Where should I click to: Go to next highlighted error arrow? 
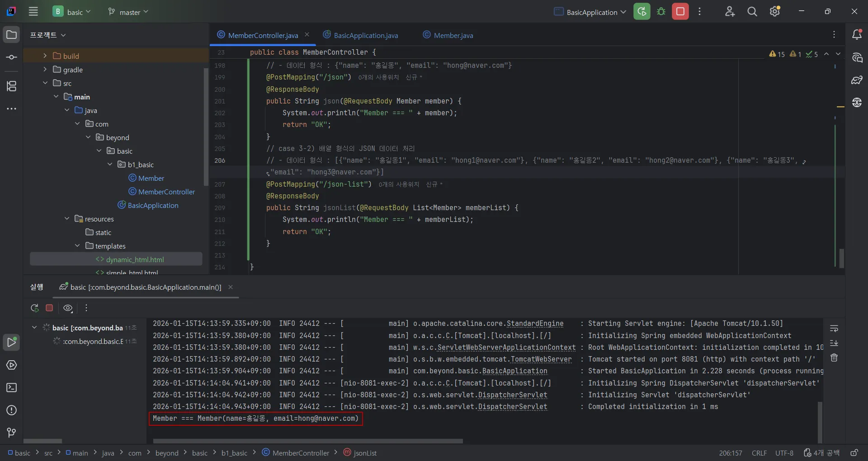(x=838, y=54)
